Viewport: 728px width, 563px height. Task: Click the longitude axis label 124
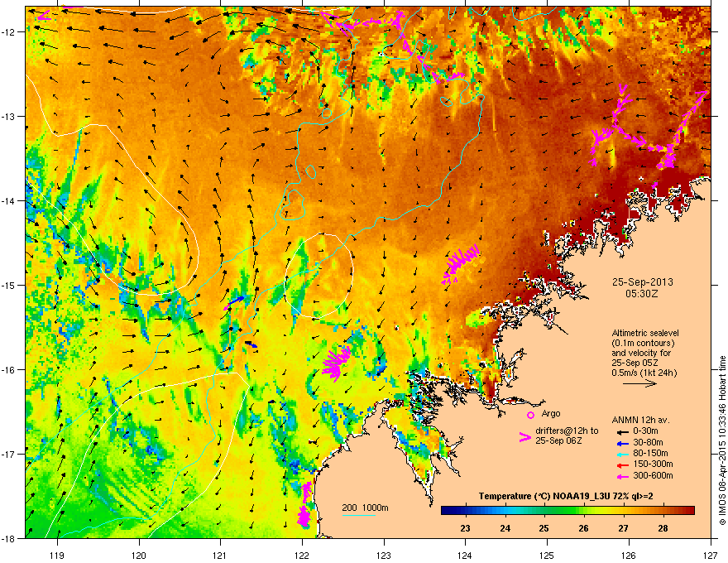tap(465, 555)
